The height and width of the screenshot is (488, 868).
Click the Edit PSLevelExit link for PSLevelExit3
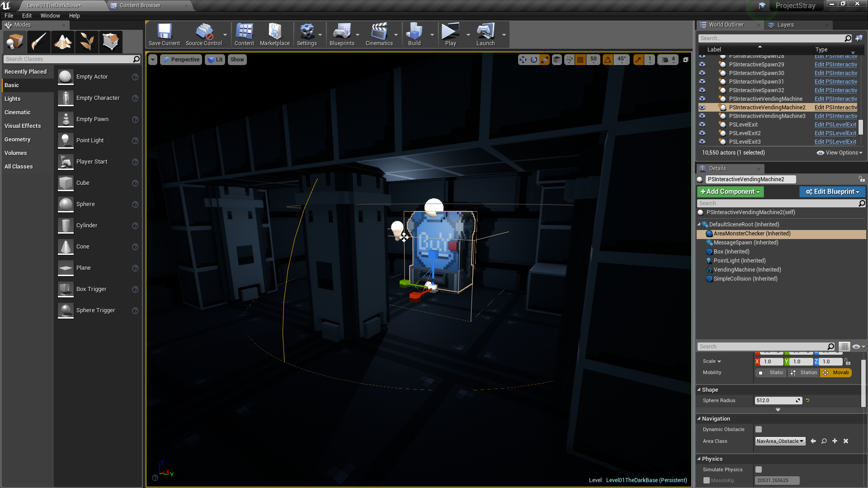[835, 141]
